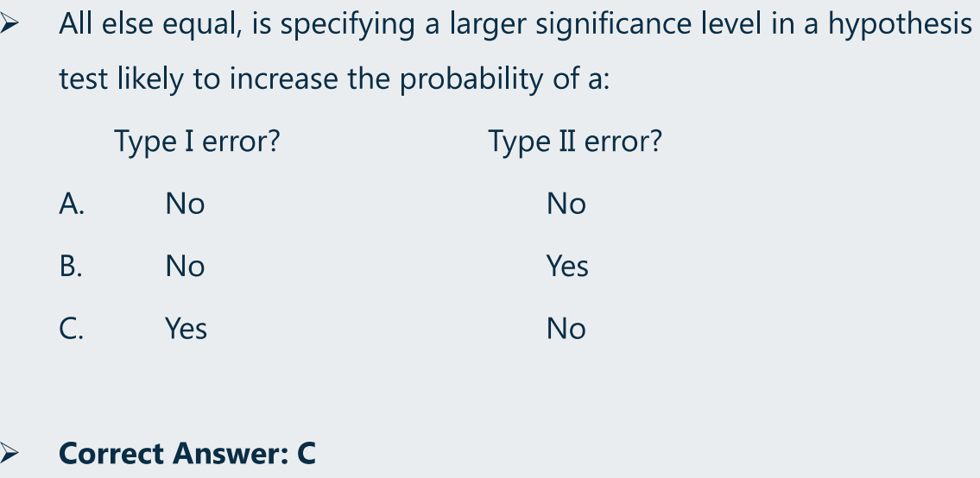
Task: Click the arrow bullet before the question
Action: (9, 24)
